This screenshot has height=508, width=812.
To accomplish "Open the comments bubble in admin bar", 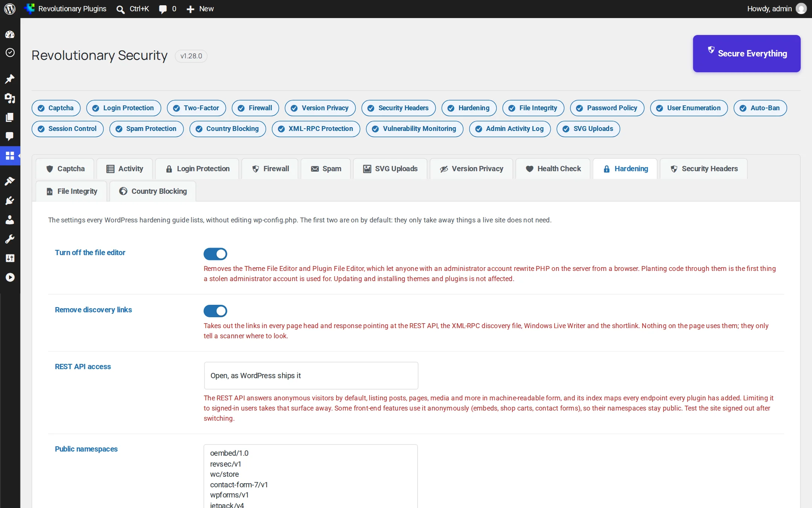I will (x=167, y=9).
